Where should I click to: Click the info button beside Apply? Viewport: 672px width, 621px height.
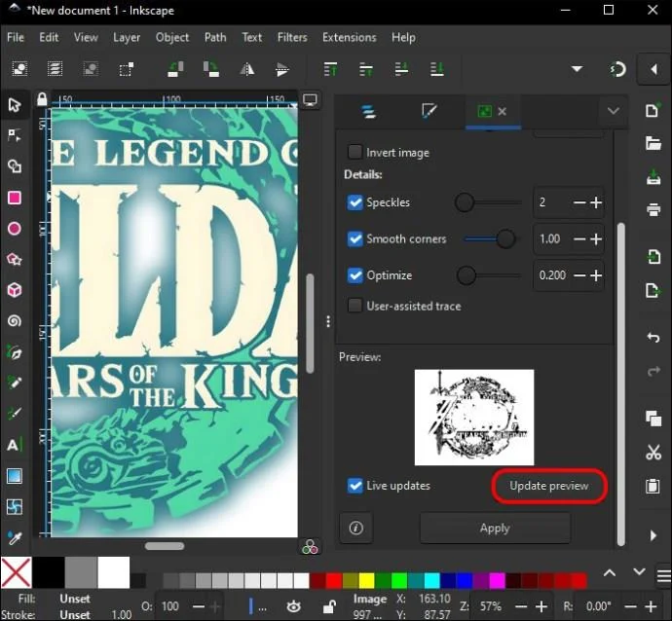click(356, 529)
